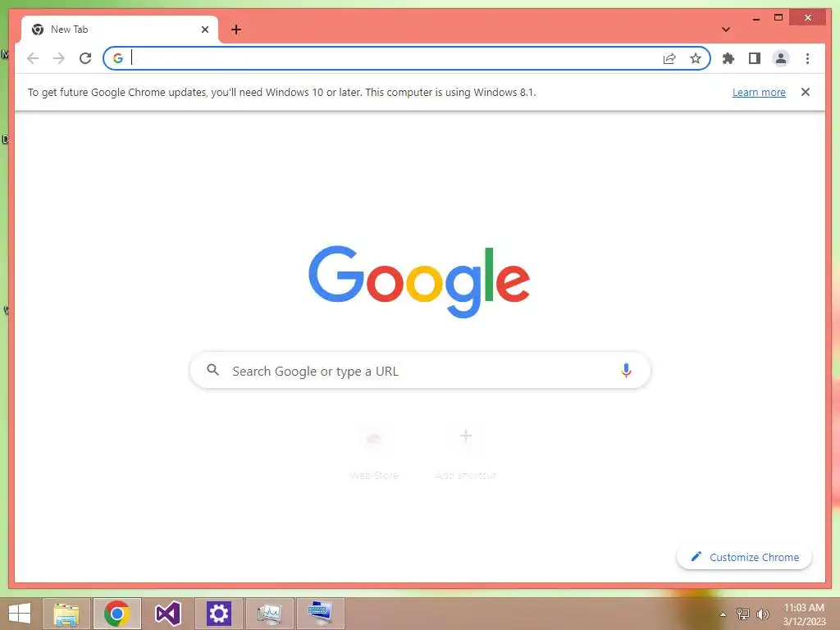Click the Customize Chrome button
The width and height of the screenshot is (840, 630).
[745, 557]
